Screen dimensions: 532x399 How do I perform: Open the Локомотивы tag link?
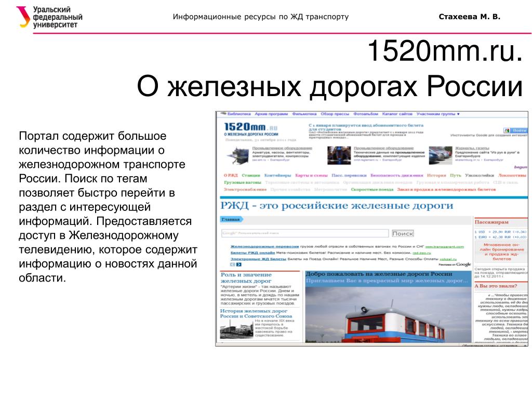[x=512, y=176]
